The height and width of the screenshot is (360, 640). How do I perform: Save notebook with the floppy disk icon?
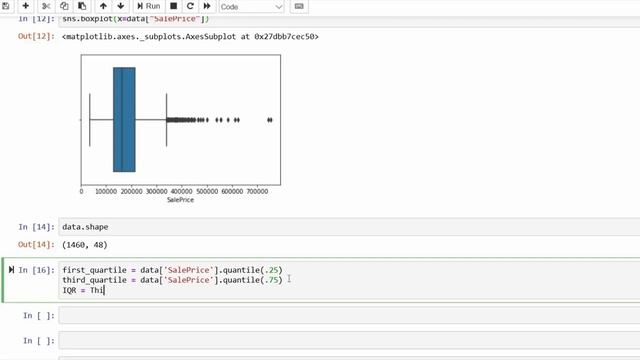[5, 6]
